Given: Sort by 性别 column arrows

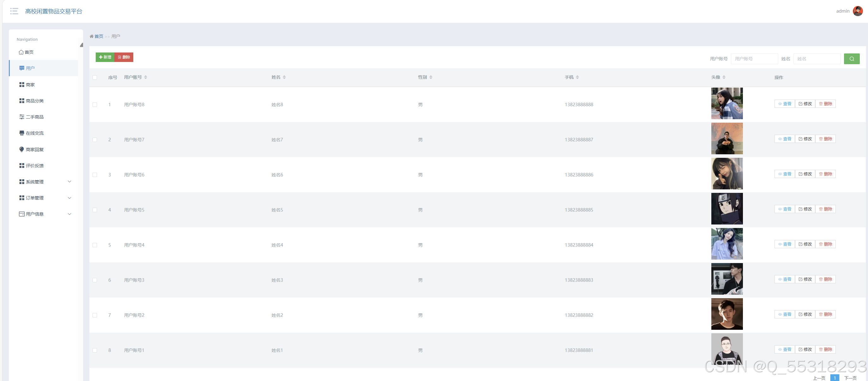Looking at the screenshot, I should 431,77.
